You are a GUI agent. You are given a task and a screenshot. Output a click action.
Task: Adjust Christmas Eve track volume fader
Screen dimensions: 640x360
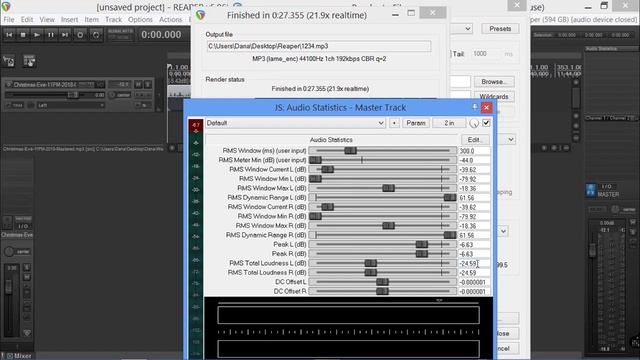click(73, 95)
